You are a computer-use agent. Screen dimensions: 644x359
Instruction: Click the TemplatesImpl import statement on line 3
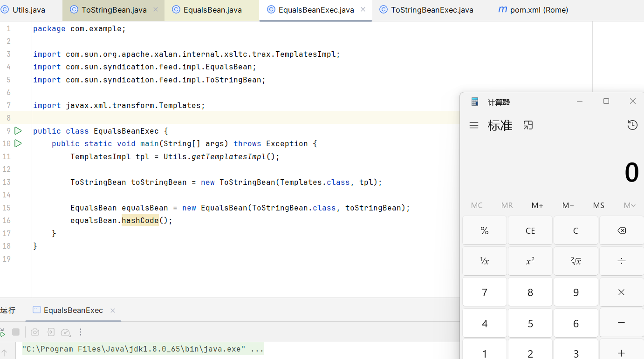187,54
